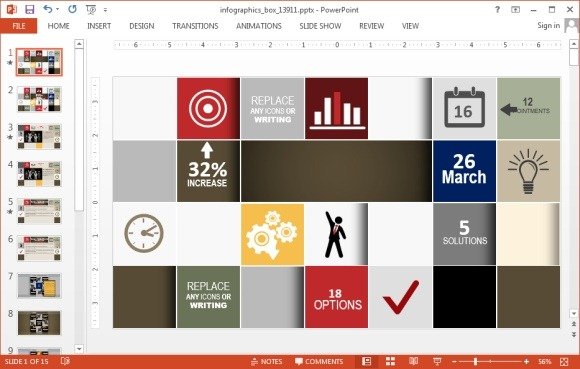Select slide 1 thumbnail

(39, 62)
